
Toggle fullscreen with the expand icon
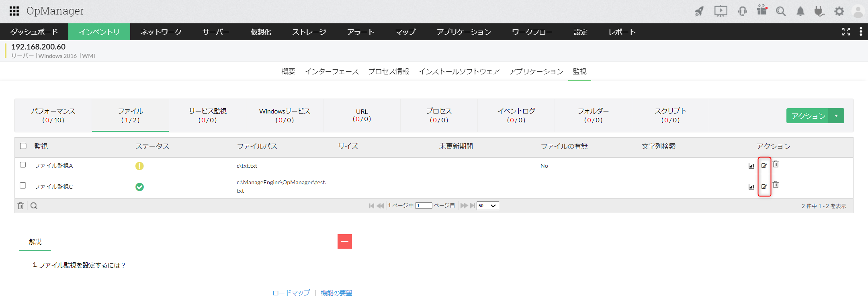(x=846, y=32)
